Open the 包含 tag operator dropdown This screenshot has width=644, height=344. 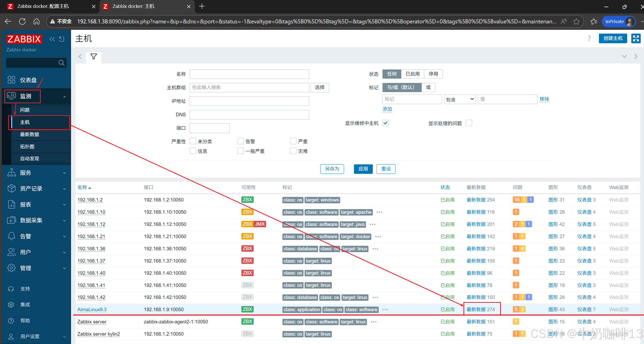point(460,99)
